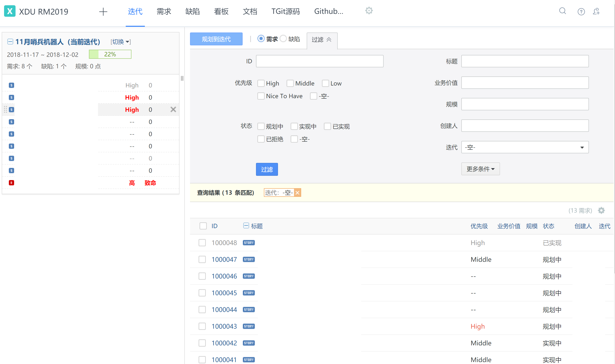
Task: Collapse the 过滤 filter panel tab
Action: pos(322,39)
